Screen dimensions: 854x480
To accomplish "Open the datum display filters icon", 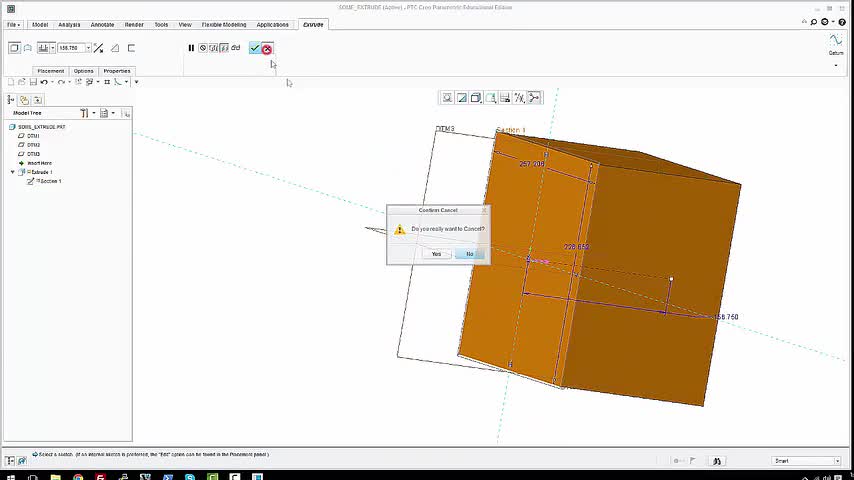I will pyautogui.click(x=520, y=98).
